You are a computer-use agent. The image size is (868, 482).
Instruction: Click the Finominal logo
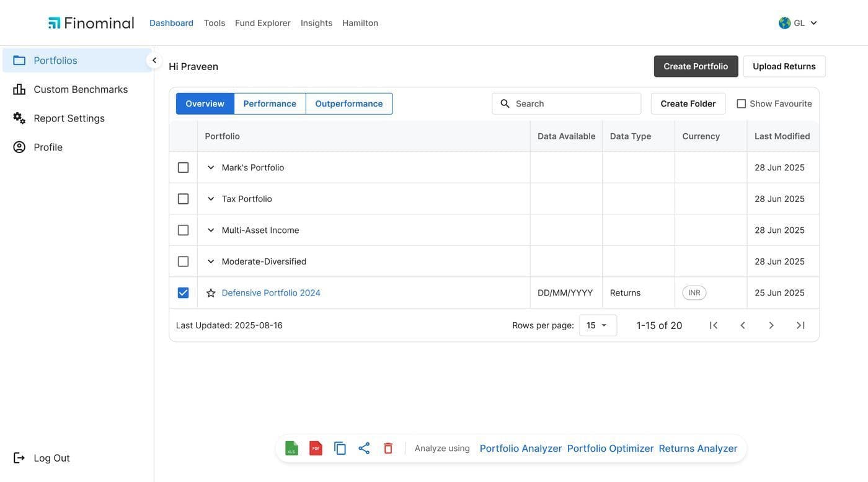(x=91, y=23)
